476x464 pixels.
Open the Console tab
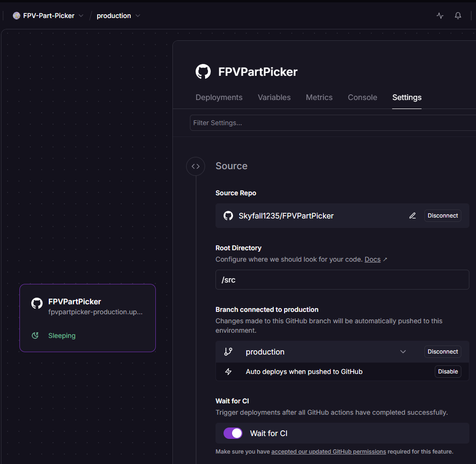[x=362, y=97]
